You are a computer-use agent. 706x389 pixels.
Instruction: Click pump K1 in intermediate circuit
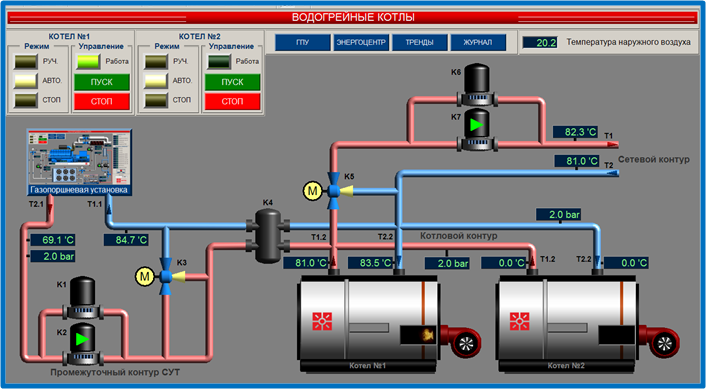(82, 298)
